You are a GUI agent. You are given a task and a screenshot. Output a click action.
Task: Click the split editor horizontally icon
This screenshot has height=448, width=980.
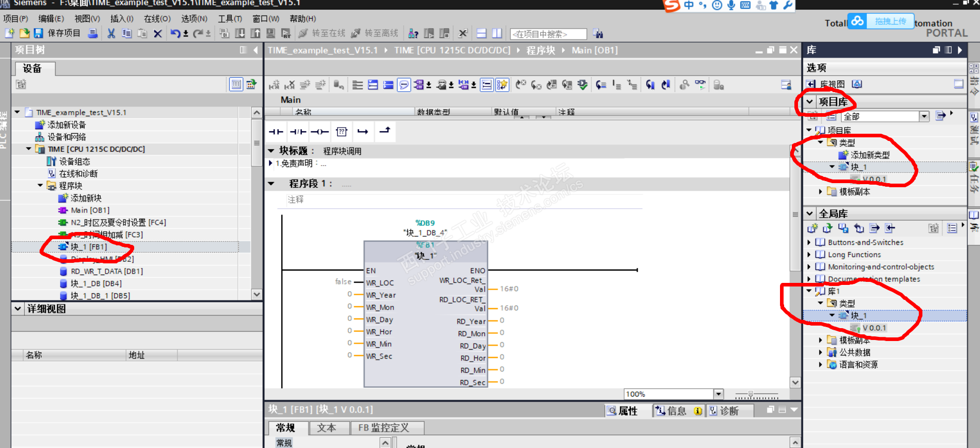point(482,33)
